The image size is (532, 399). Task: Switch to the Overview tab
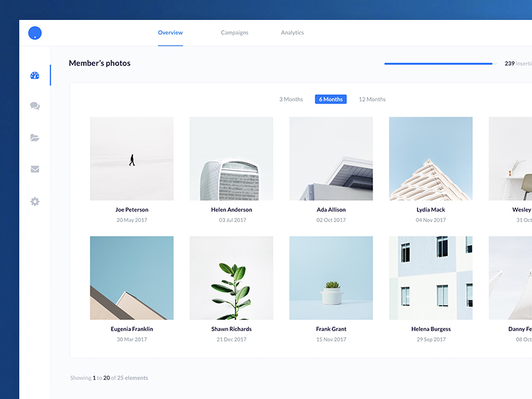[x=170, y=33]
